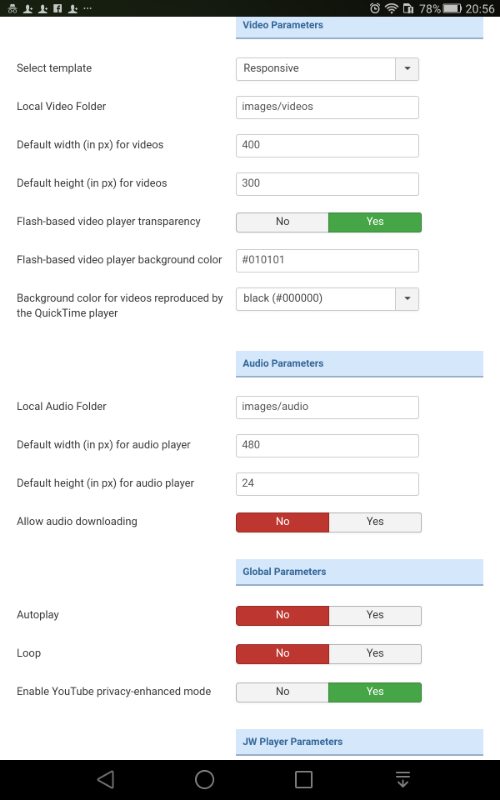Enable Loop by selecting Yes
The image size is (500, 800).
coord(375,654)
